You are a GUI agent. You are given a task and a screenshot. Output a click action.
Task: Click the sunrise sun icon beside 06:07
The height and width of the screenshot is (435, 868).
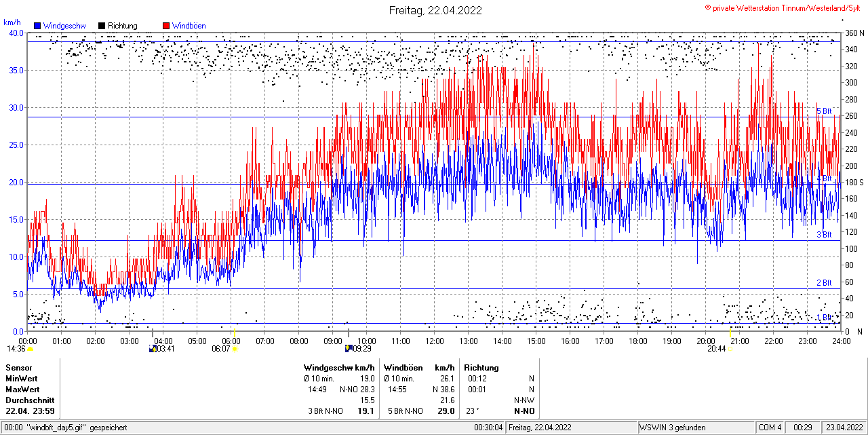pyautogui.click(x=235, y=349)
